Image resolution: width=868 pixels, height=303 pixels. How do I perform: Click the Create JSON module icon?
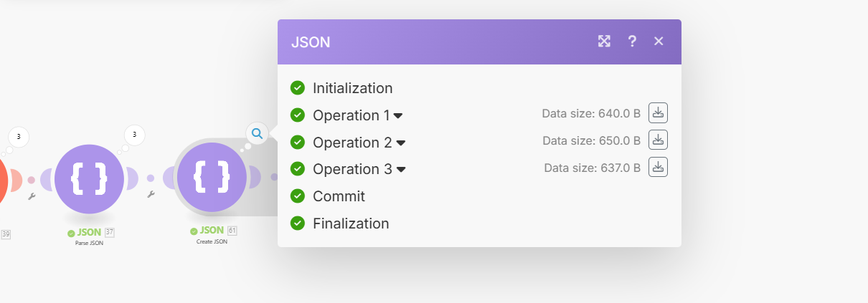(x=212, y=178)
